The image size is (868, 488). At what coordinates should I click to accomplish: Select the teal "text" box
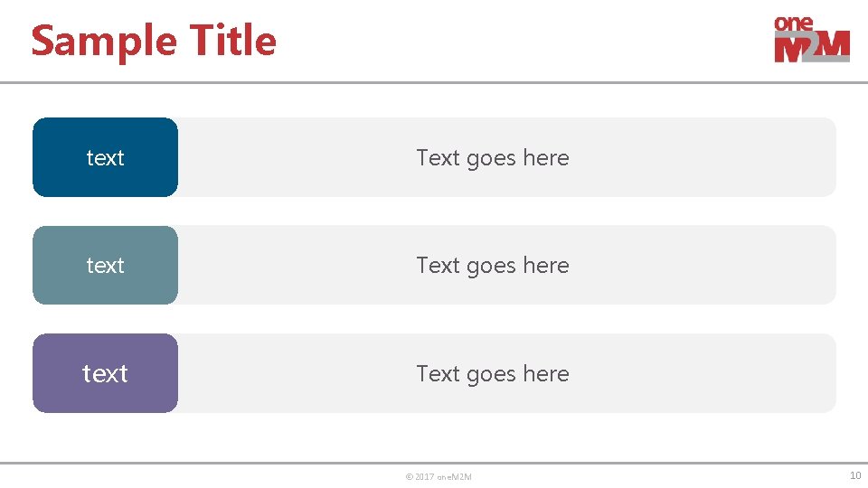[x=105, y=265]
